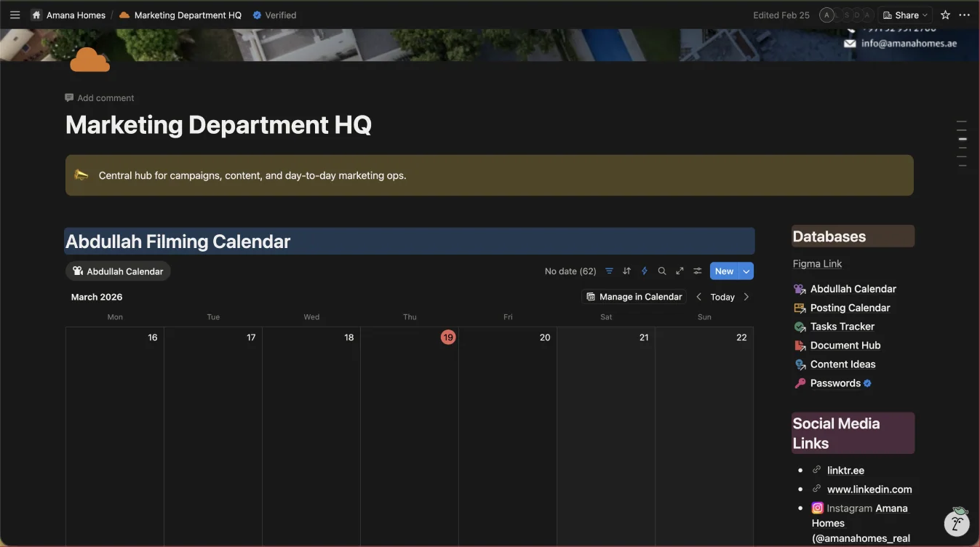Jump to Today in the calendar

click(x=722, y=297)
